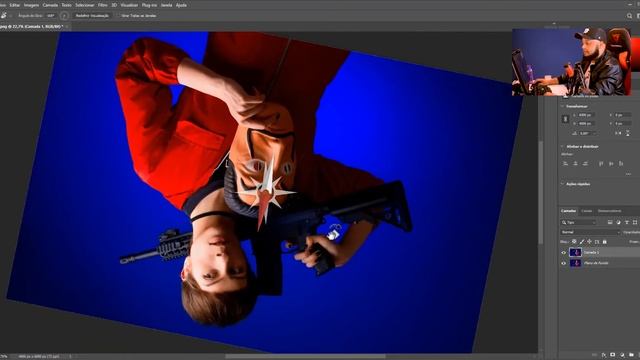The width and height of the screenshot is (640, 360).
Task: Add layer style fx icon
Action: pyautogui.click(x=604, y=355)
